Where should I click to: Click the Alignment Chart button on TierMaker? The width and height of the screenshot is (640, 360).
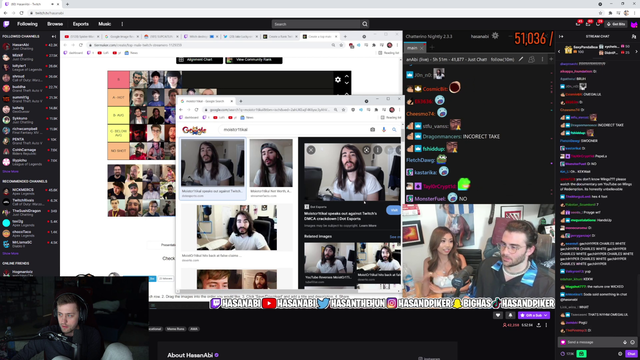click(200, 60)
